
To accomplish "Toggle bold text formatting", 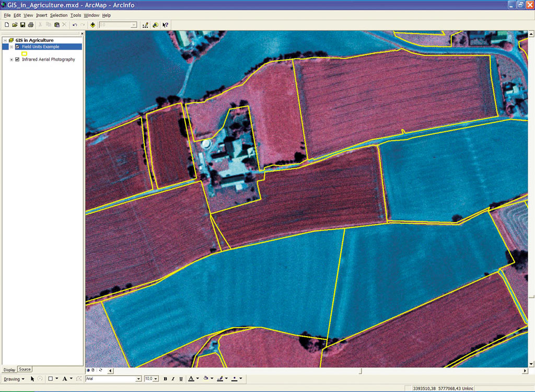I will pos(166,379).
